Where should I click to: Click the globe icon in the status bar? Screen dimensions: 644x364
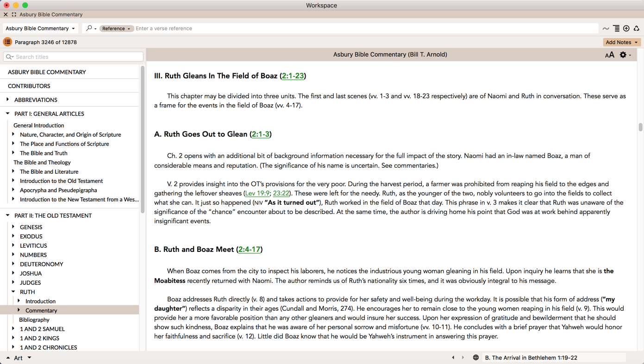tap(475, 358)
